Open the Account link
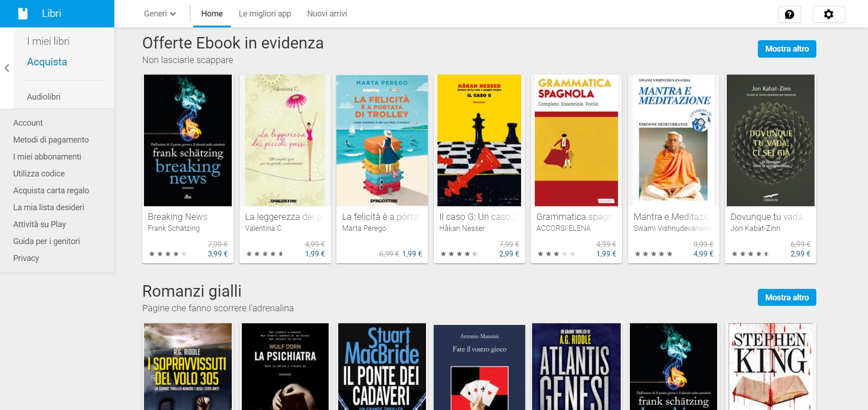The image size is (868, 410). click(28, 123)
